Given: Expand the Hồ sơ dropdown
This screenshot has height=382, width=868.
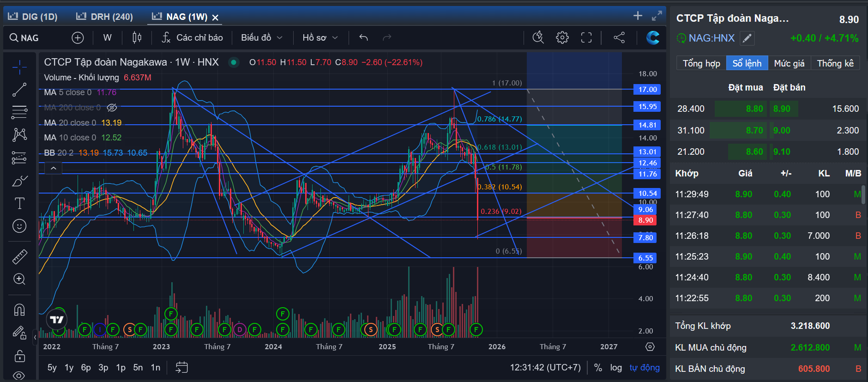Looking at the screenshot, I should 320,38.
